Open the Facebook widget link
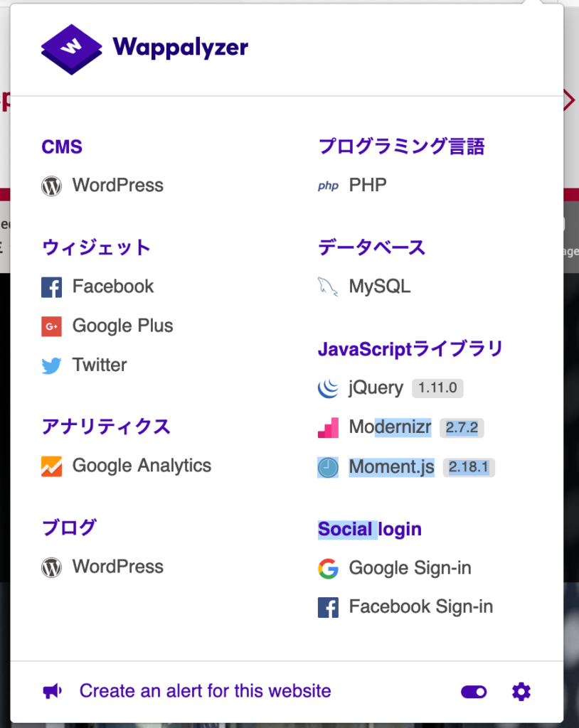579x728 pixels. [x=113, y=287]
